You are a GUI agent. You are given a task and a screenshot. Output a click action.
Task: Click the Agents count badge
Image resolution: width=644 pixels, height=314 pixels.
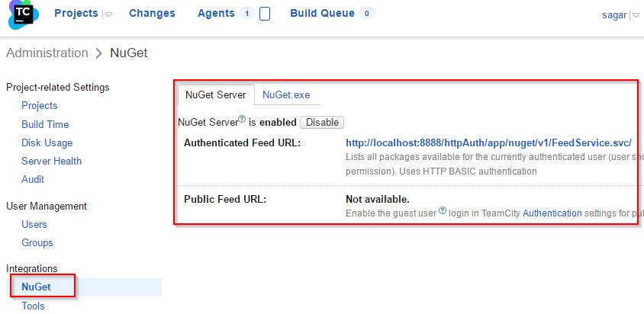pyautogui.click(x=246, y=14)
